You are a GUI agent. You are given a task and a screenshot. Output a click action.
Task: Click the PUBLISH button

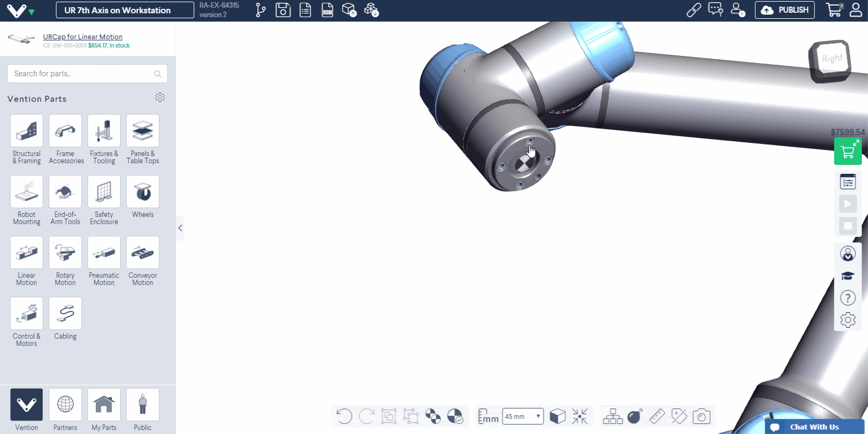coord(785,10)
